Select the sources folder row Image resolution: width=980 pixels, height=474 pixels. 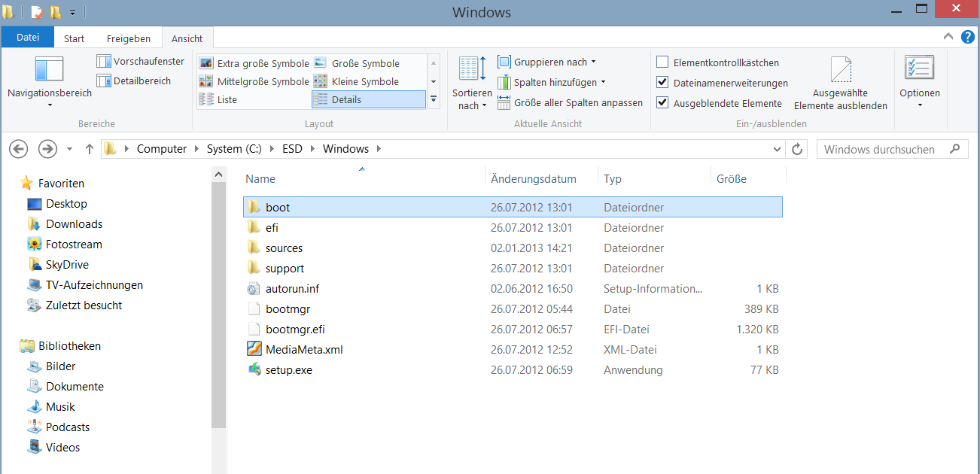tap(513, 248)
